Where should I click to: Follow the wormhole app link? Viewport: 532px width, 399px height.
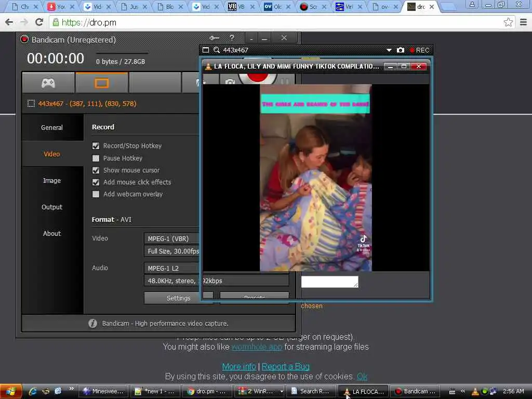coord(257,347)
